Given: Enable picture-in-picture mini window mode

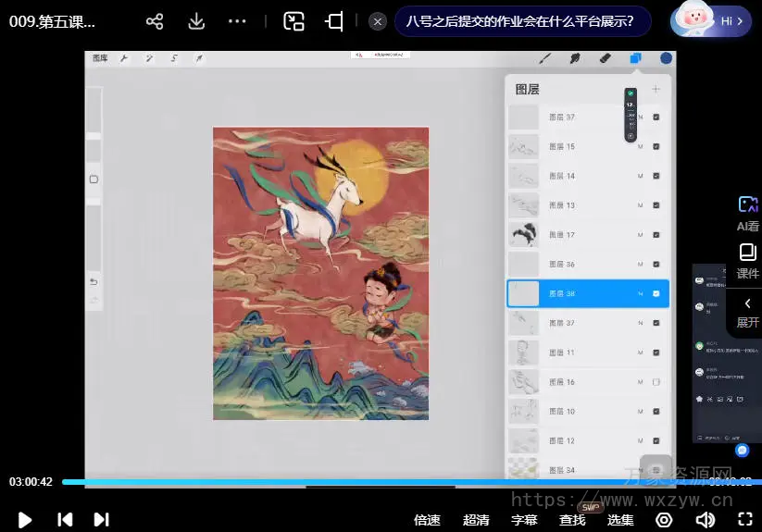Looking at the screenshot, I should (294, 21).
